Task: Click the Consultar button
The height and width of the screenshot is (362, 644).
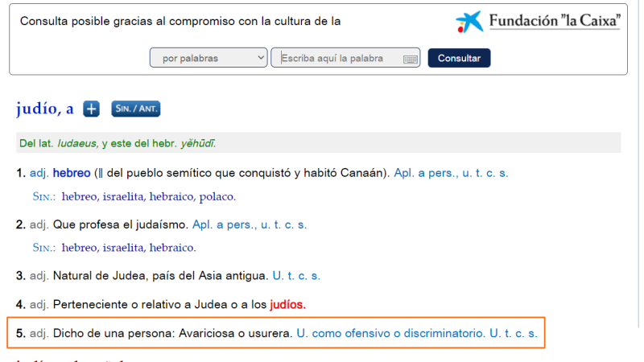Action: tap(459, 58)
